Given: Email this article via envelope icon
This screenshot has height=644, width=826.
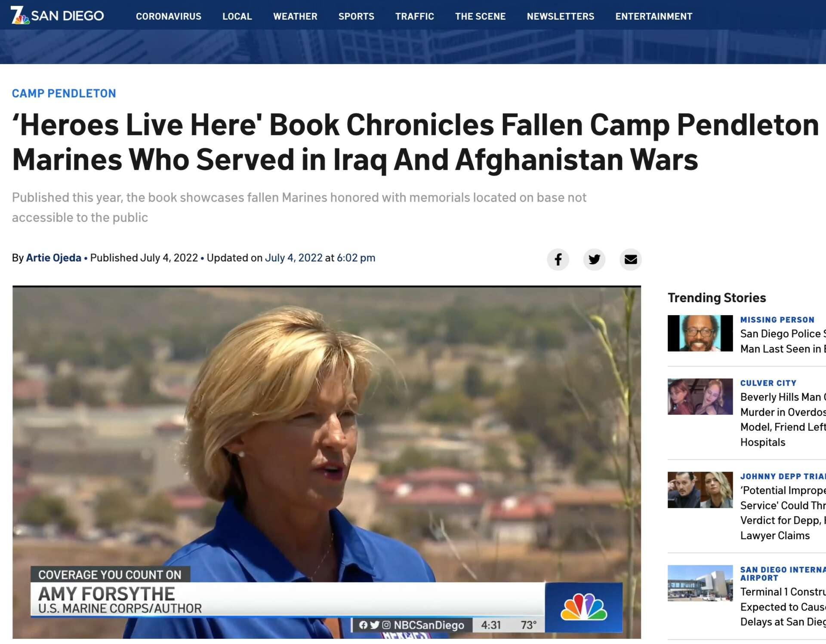Looking at the screenshot, I should pos(631,259).
